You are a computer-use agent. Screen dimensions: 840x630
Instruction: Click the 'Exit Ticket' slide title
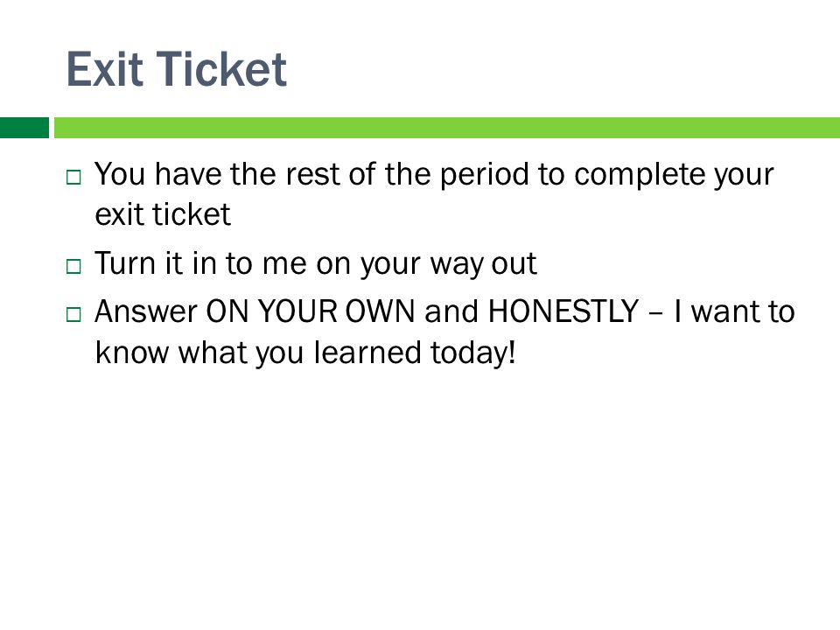[176, 69]
